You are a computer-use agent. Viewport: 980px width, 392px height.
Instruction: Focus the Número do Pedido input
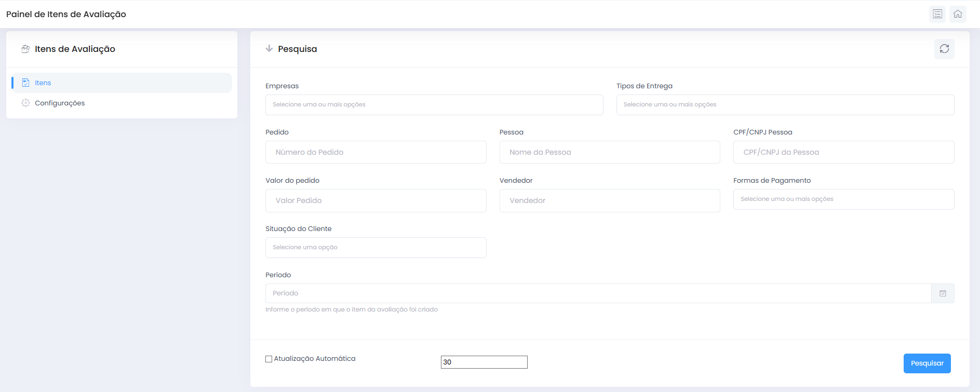pyautogui.click(x=375, y=152)
